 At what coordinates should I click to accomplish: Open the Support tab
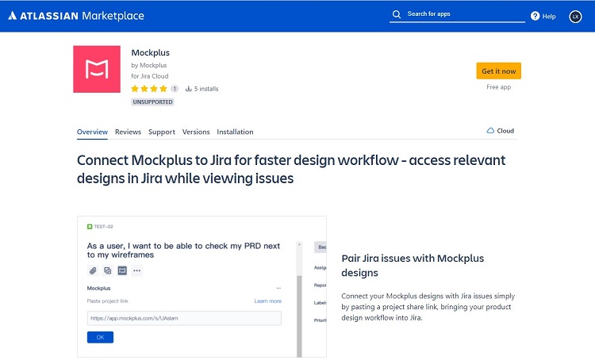[x=162, y=132]
